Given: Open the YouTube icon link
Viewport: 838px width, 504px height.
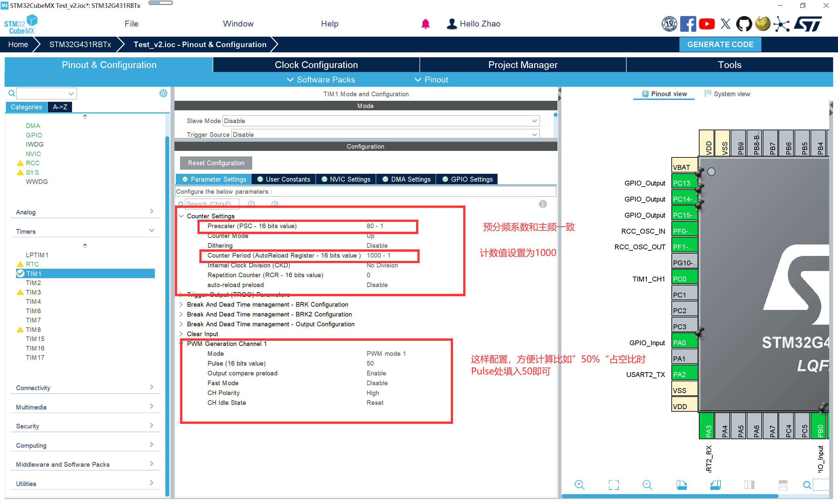Looking at the screenshot, I should [x=707, y=24].
